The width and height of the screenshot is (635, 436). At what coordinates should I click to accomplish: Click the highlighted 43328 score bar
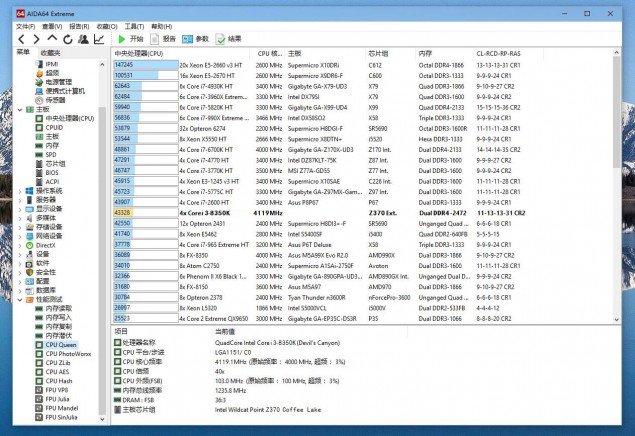(x=146, y=213)
